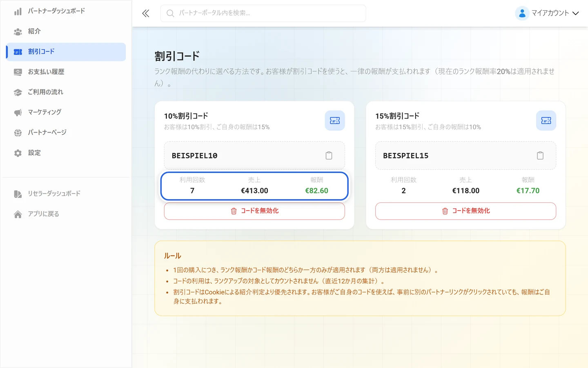
Task: Open 紹介 menu label
Action: (x=34, y=31)
